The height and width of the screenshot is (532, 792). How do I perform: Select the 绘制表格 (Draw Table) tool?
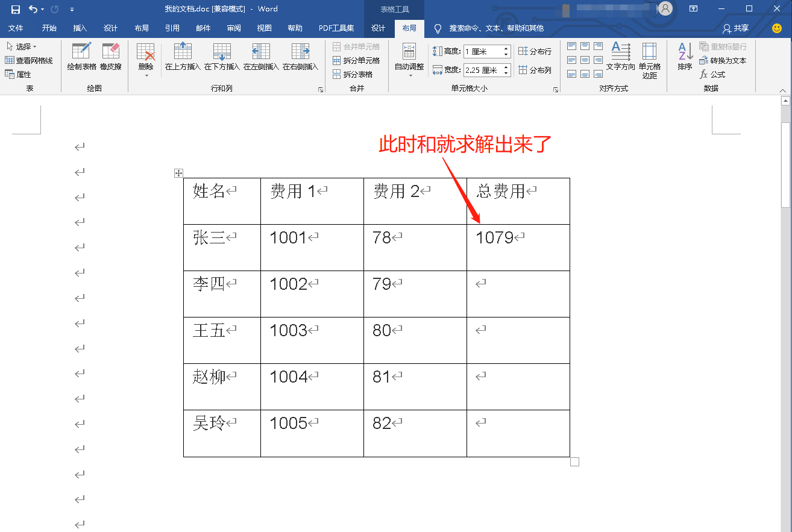coord(80,57)
